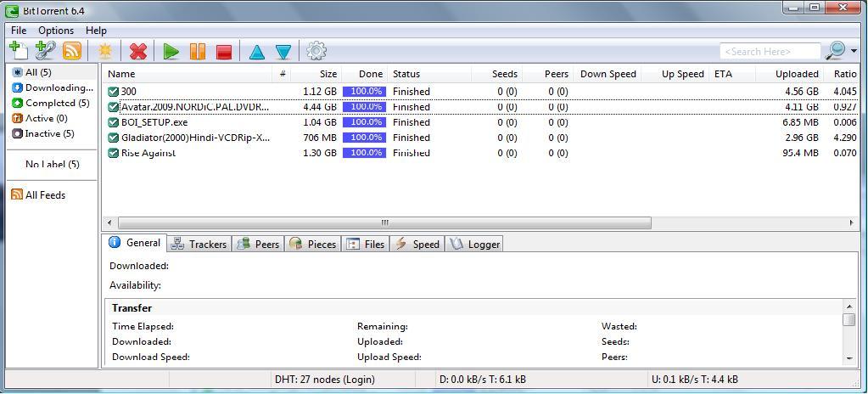
Task: Sort by the ETA column header
Action: [732, 74]
